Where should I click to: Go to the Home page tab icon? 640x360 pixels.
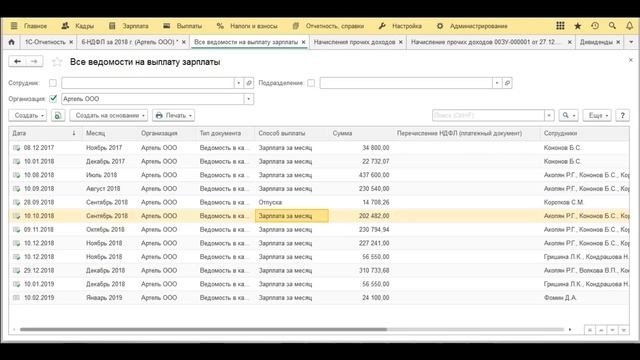pyautogui.click(x=11, y=42)
